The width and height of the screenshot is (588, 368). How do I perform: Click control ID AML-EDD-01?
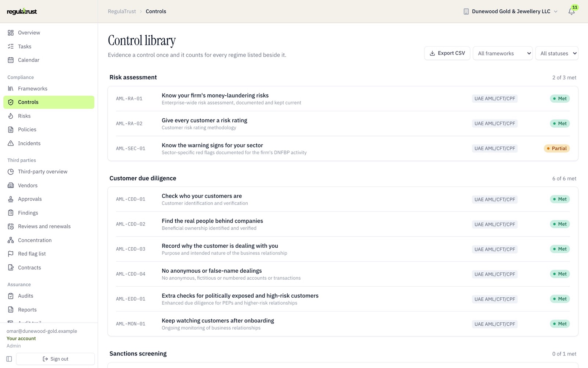click(x=130, y=299)
